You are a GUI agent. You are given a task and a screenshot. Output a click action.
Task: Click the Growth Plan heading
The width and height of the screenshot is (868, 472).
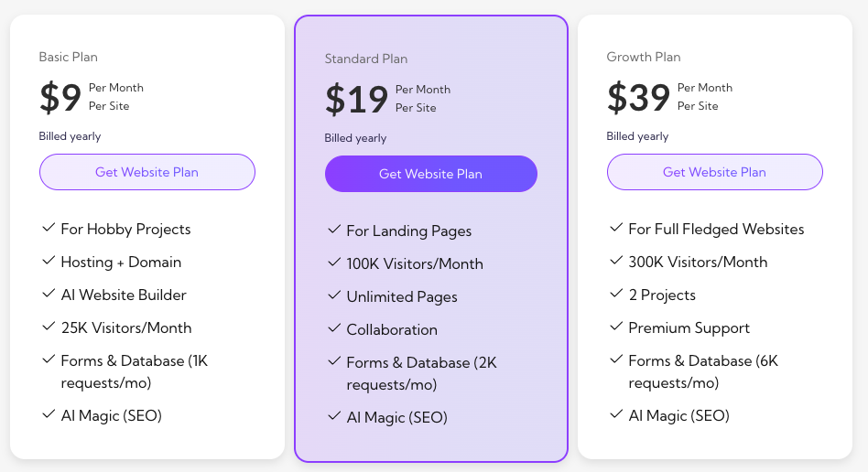(643, 57)
